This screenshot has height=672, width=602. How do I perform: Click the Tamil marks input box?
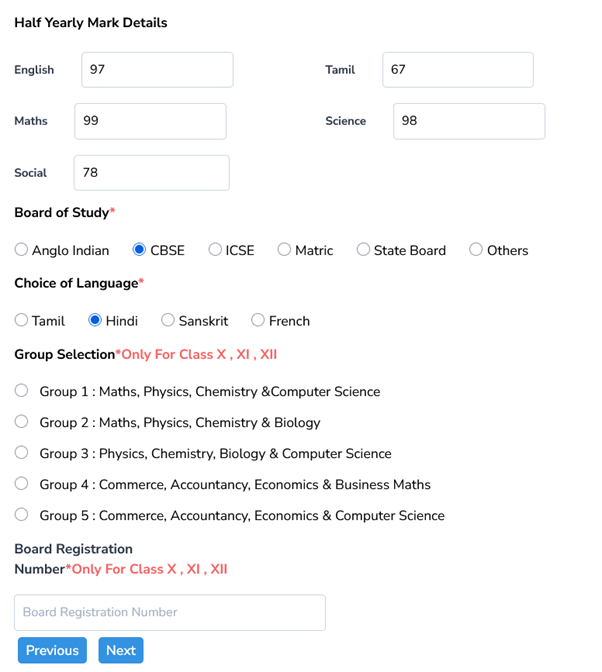pos(458,70)
